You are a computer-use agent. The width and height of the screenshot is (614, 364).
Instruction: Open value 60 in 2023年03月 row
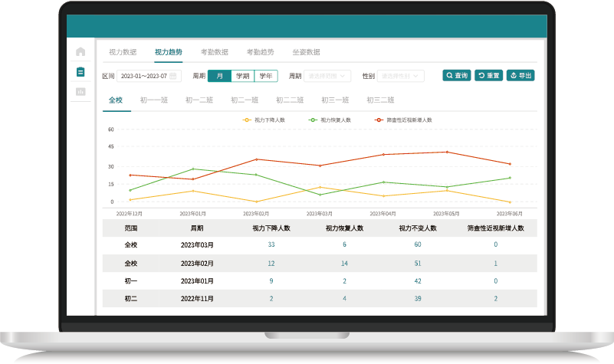[418, 244]
